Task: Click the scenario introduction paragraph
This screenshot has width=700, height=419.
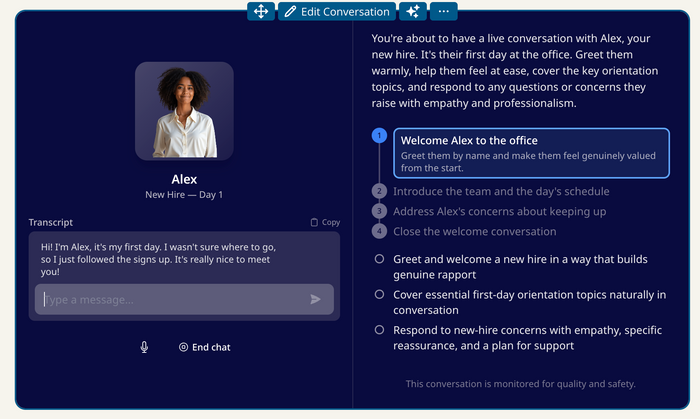Action: 515,71
